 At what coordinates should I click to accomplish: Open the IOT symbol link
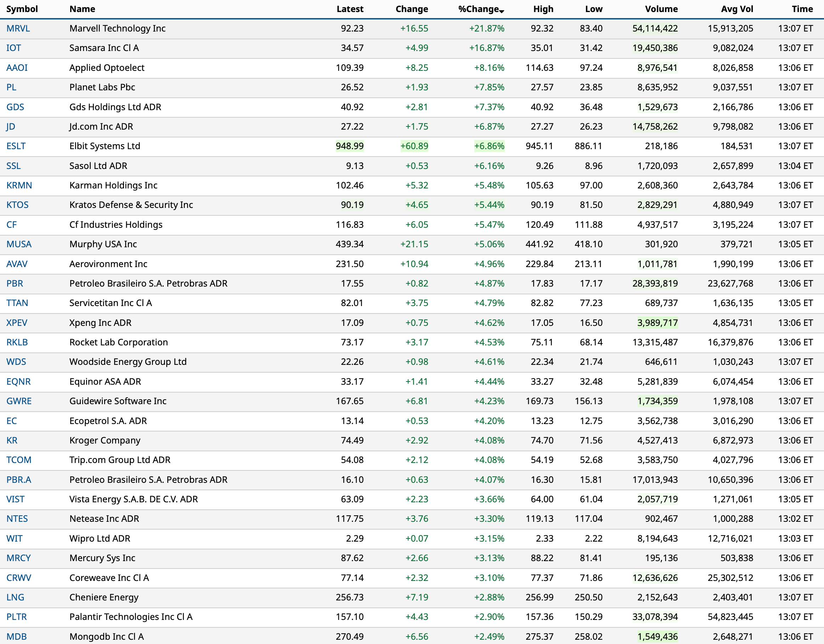pos(13,48)
